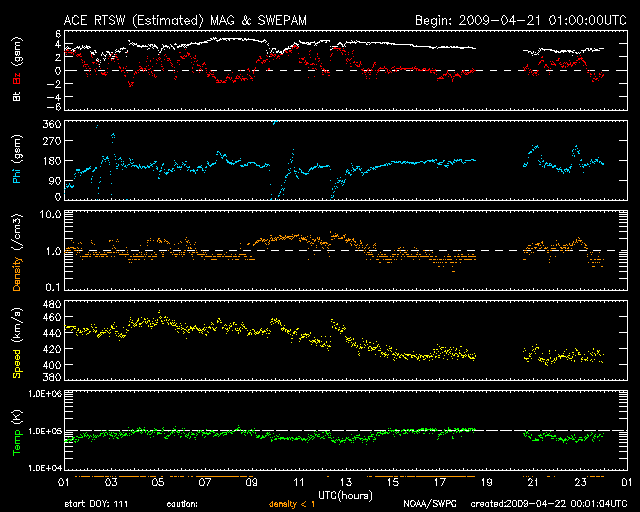Click the start DOY: 111 text
This screenshot has height=512, width=640.
click(97, 503)
